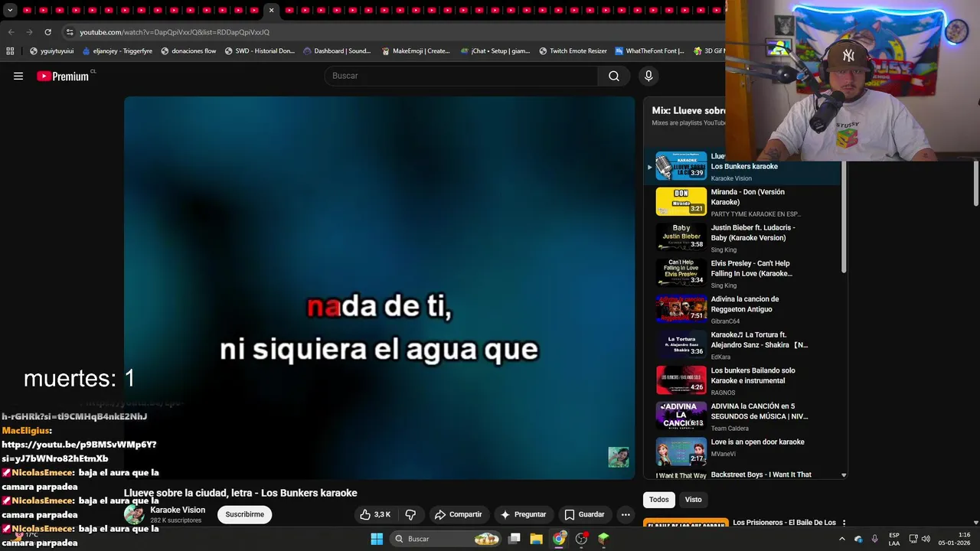Dislike the video with thumbs down
980x551 pixels.
click(x=410, y=514)
